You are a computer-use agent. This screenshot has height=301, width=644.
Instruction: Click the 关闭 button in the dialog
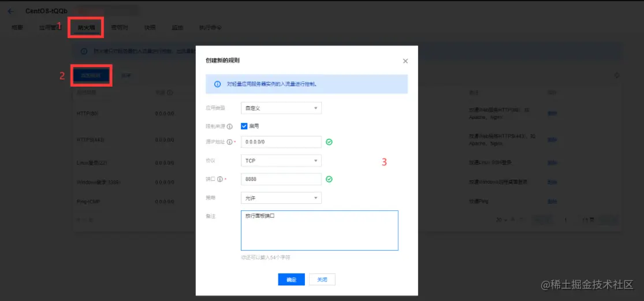pyautogui.click(x=322, y=279)
